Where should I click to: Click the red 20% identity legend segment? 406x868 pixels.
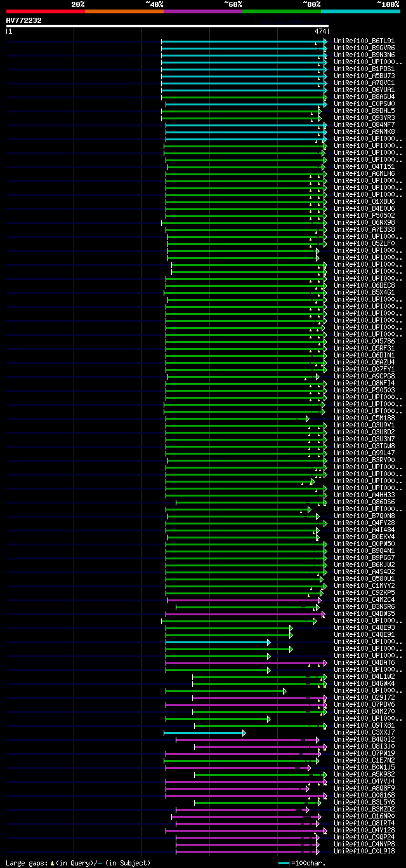click(x=45, y=11)
